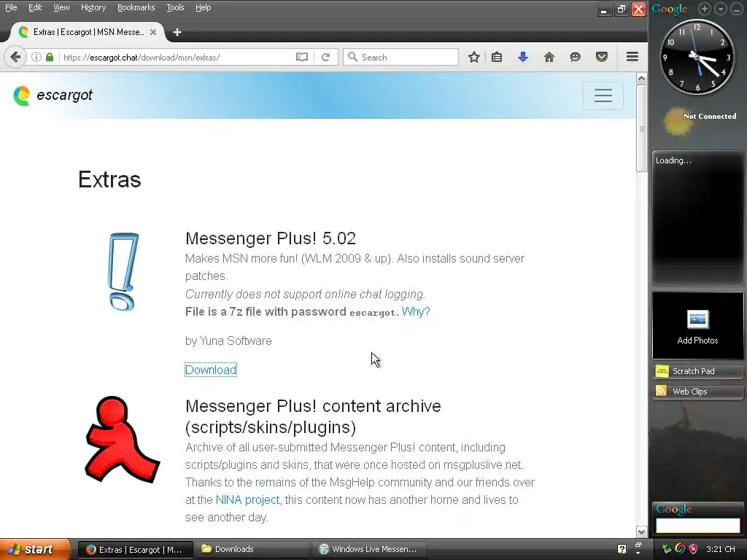Open Google sidebar dropdown arrow menu
Viewport: 747px width, 560px height.
pos(721,9)
